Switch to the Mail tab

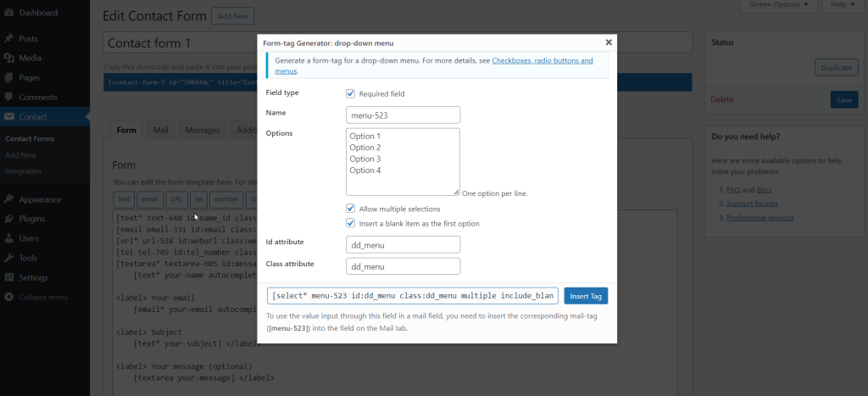160,131
